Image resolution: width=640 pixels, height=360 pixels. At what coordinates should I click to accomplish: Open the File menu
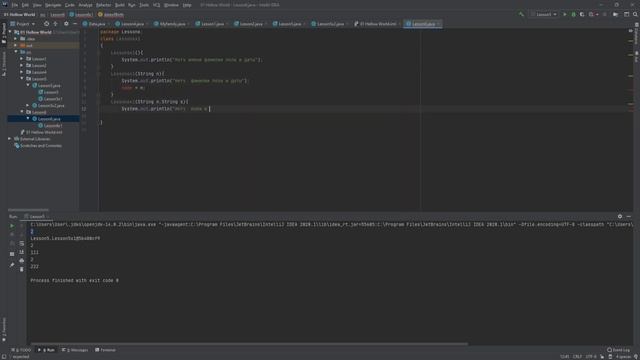[15, 5]
